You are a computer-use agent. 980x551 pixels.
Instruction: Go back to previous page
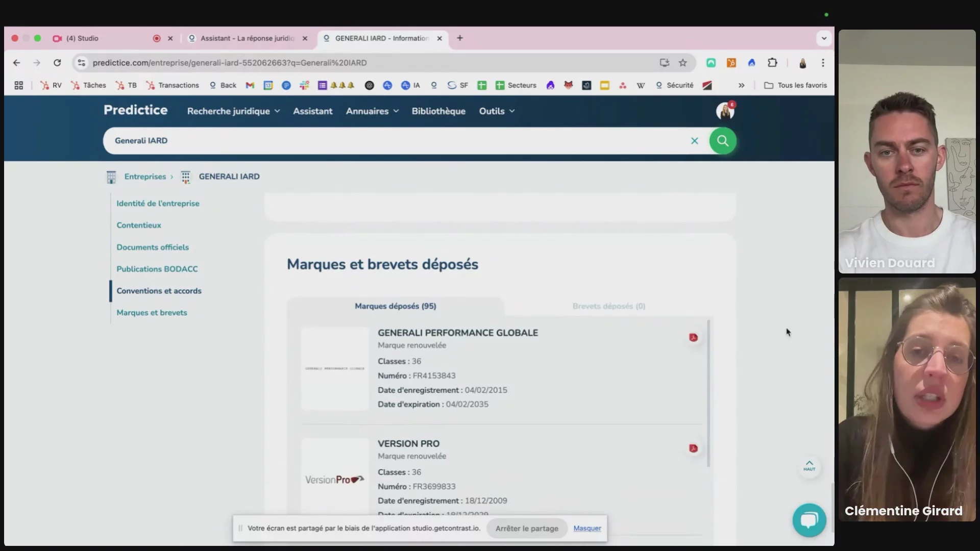16,63
